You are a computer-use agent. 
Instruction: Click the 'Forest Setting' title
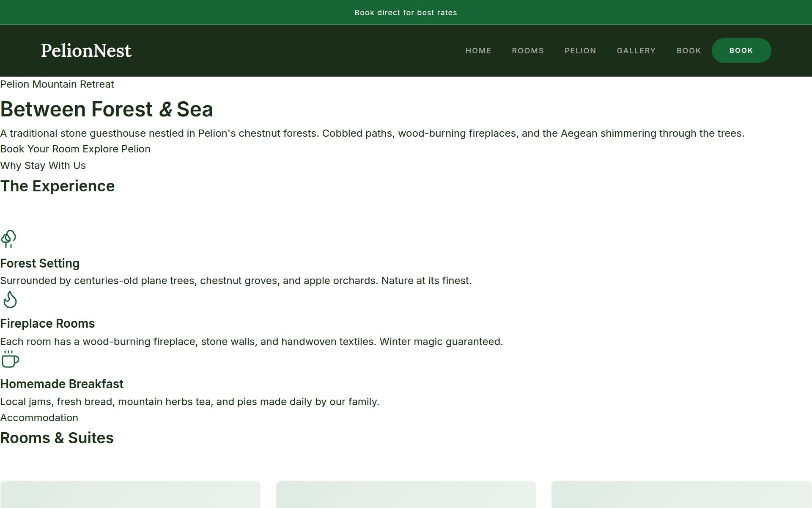40,263
